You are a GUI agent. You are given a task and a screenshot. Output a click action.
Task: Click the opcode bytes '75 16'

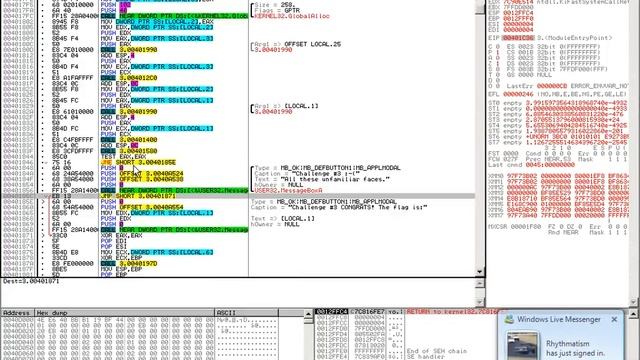coord(61,162)
